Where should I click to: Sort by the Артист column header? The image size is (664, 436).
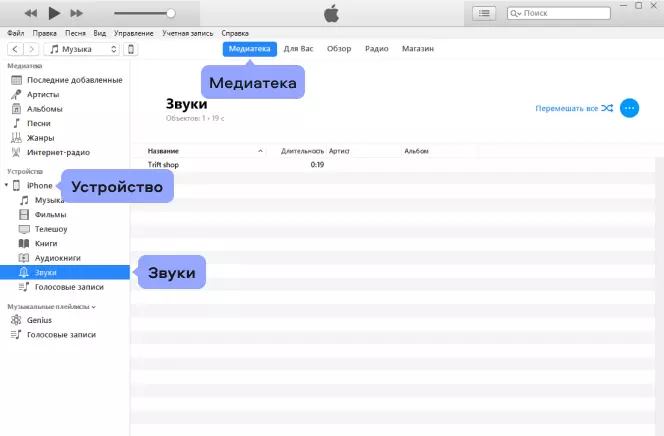339,151
